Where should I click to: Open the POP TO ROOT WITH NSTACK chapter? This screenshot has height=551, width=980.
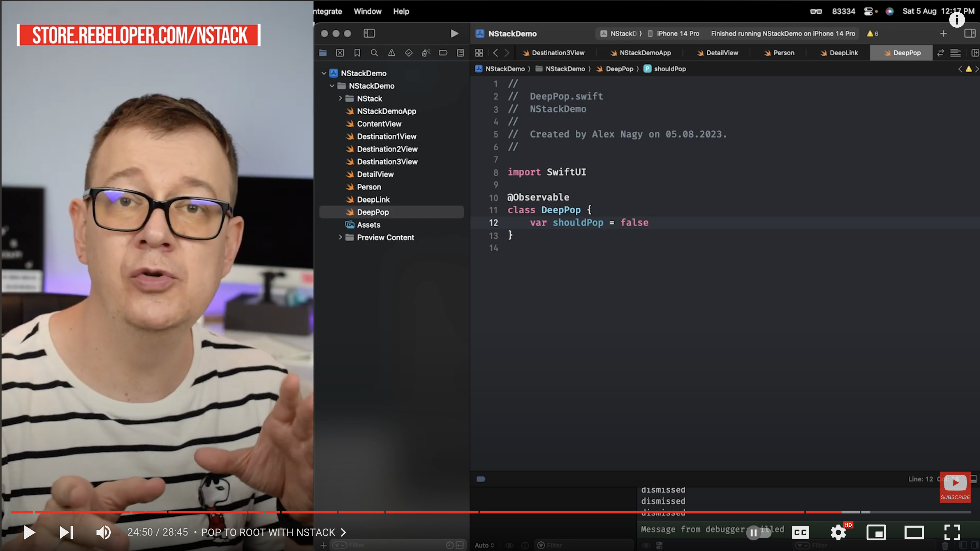click(x=274, y=532)
